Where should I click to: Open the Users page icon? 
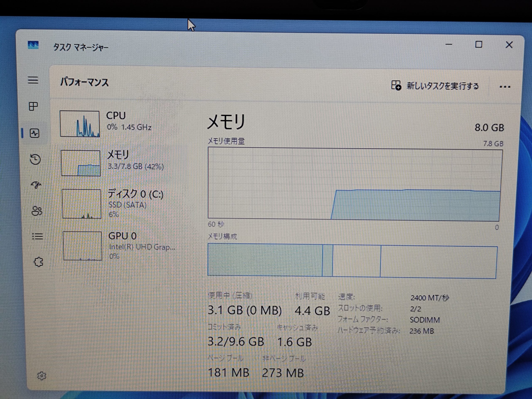click(x=37, y=211)
